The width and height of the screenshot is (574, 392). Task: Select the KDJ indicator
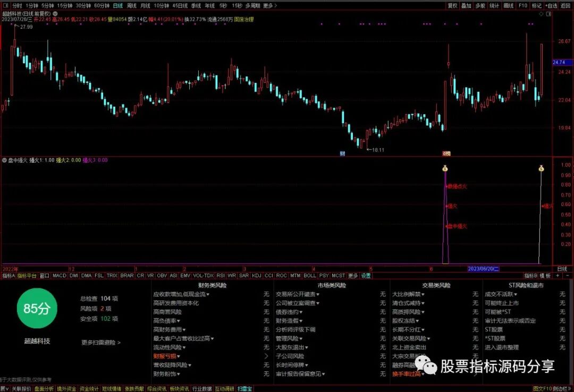pos(256,275)
